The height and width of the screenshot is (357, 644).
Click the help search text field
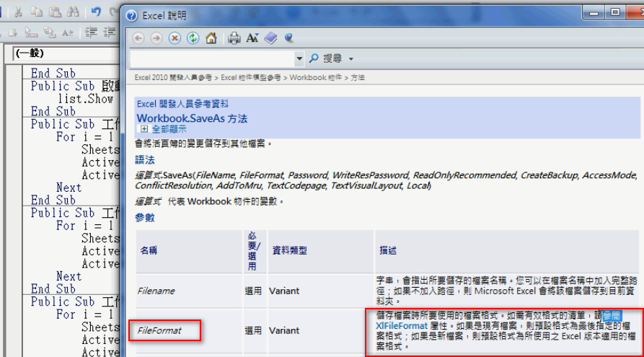[212, 58]
